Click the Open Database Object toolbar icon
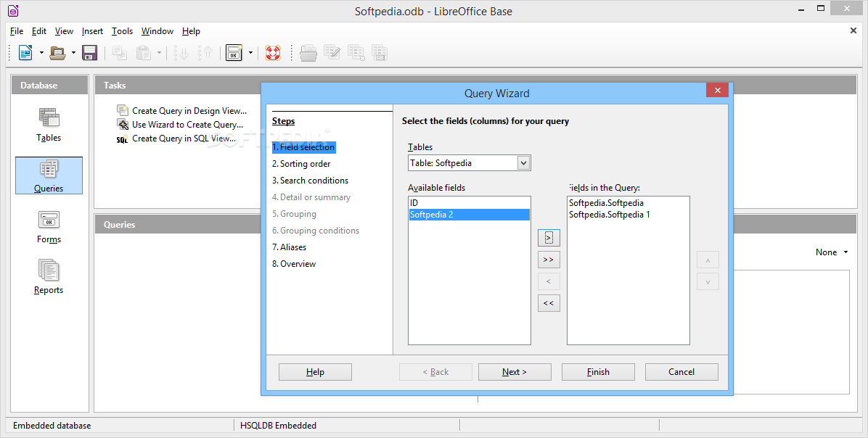Image resolution: width=868 pixels, height=438 pixels. [x=308, y=53]
